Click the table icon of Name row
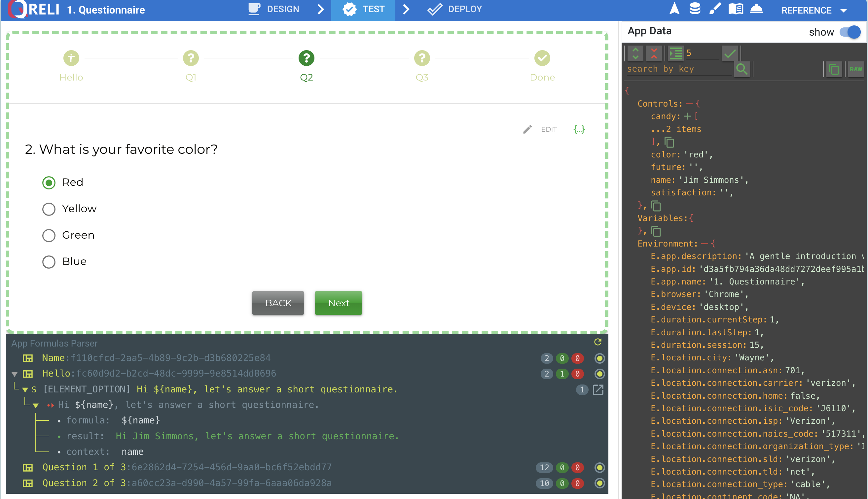 27,358
